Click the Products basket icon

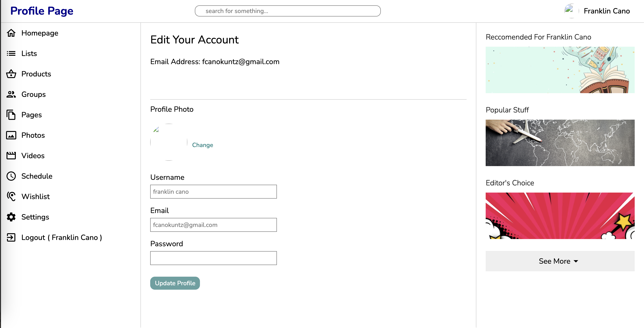(11, 74)
